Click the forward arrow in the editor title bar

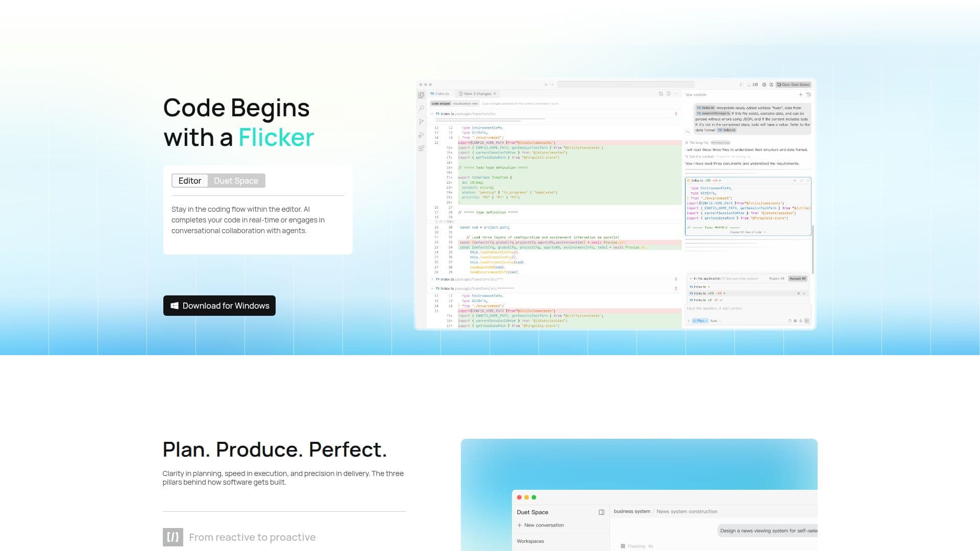click(x=552, y=85)
